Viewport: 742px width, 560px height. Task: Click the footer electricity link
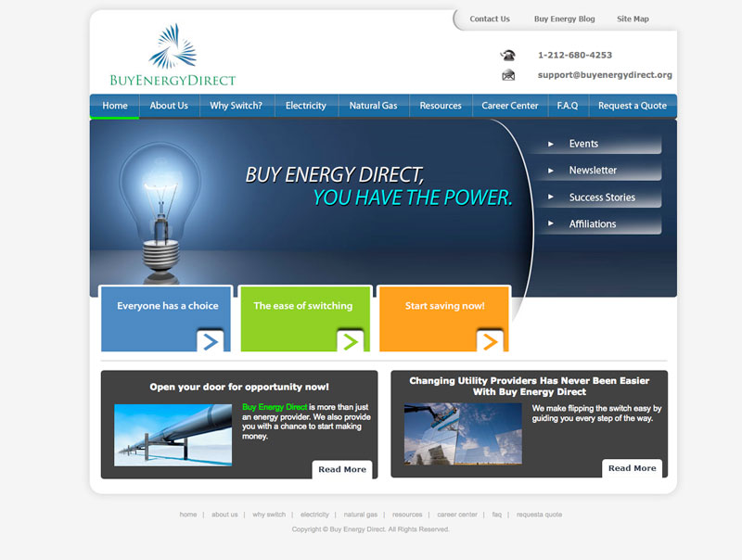click(x=314, y=515)
